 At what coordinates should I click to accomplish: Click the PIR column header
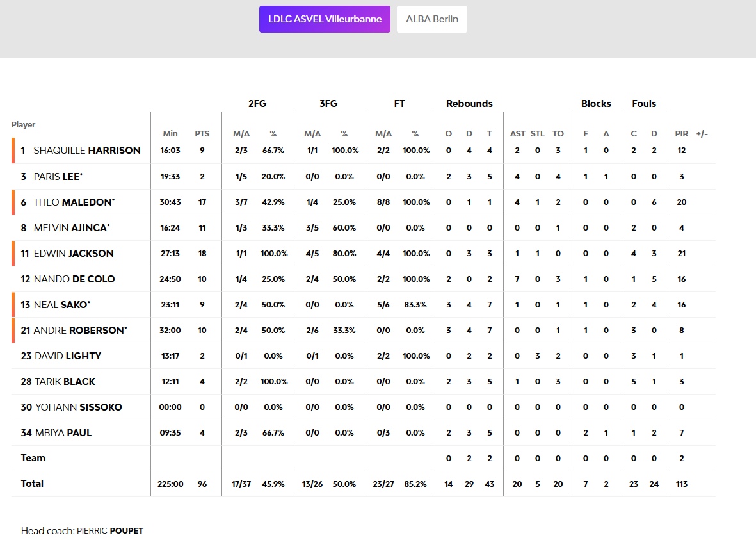point(681,134)
